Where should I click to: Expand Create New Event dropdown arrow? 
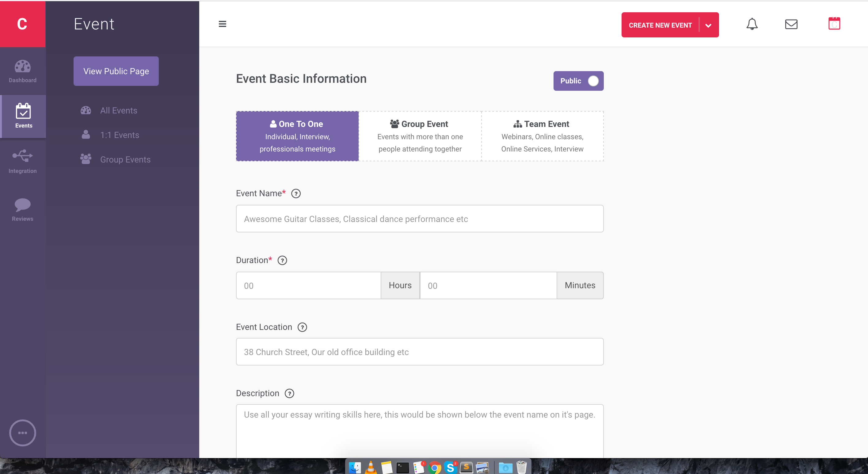click(708, 25)
